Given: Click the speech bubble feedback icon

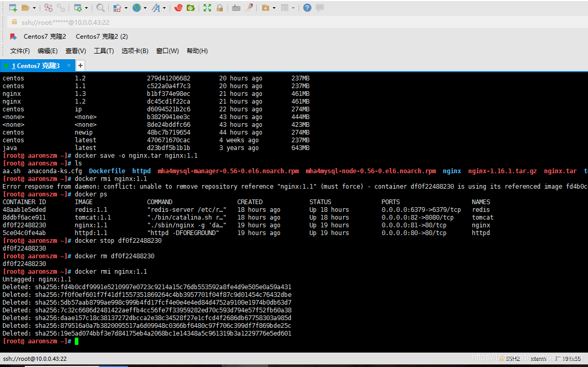Looking at the screenshot, I should (320, 8).
